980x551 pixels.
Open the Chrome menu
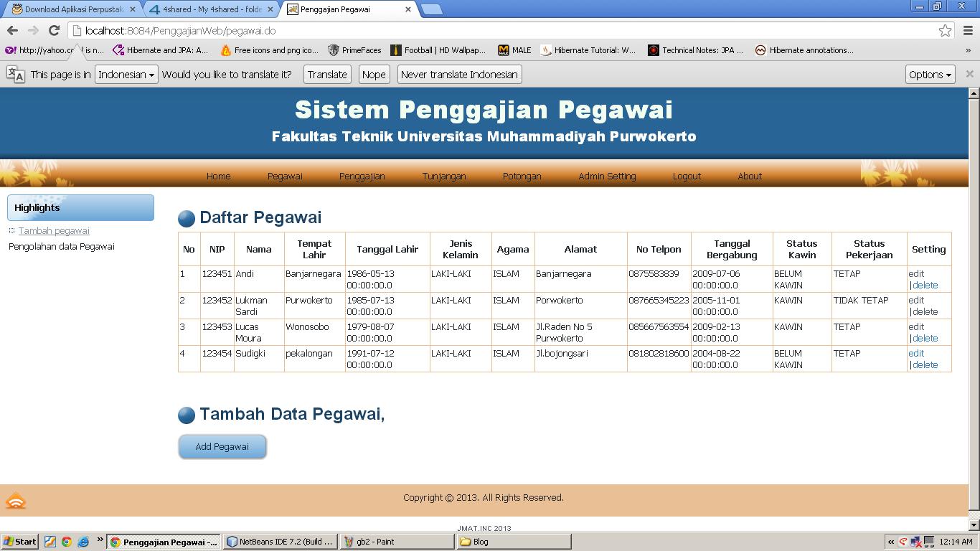click(x=967, y=30)
